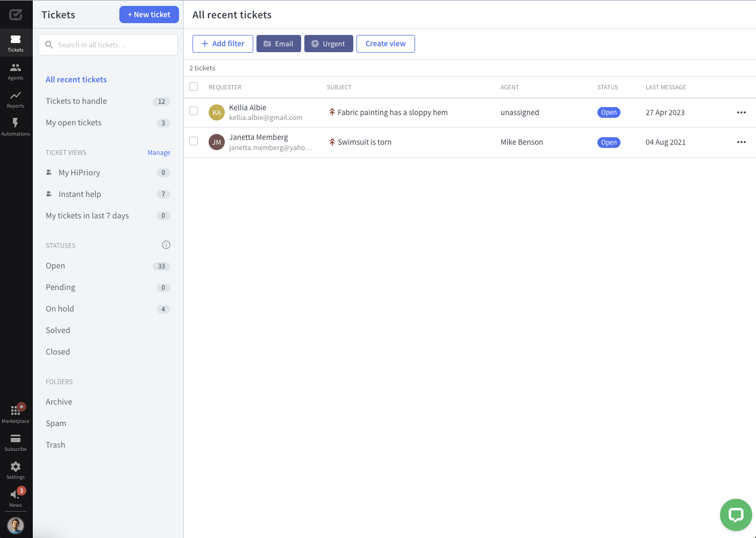756x538 pixels.
Task: Click urgent priority icon on Fabric painting ticket
Action: click(x=332, y=112)
